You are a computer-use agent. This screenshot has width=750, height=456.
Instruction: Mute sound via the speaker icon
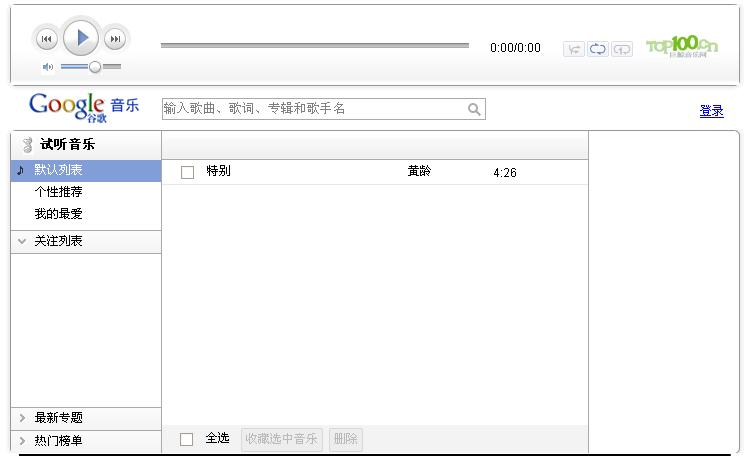coord(48,67)
